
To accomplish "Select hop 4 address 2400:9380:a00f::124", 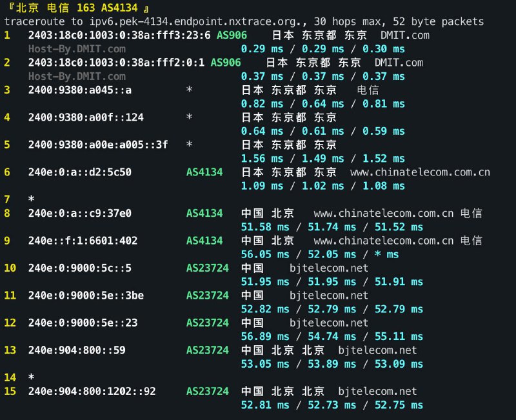I will pos(86,117).
